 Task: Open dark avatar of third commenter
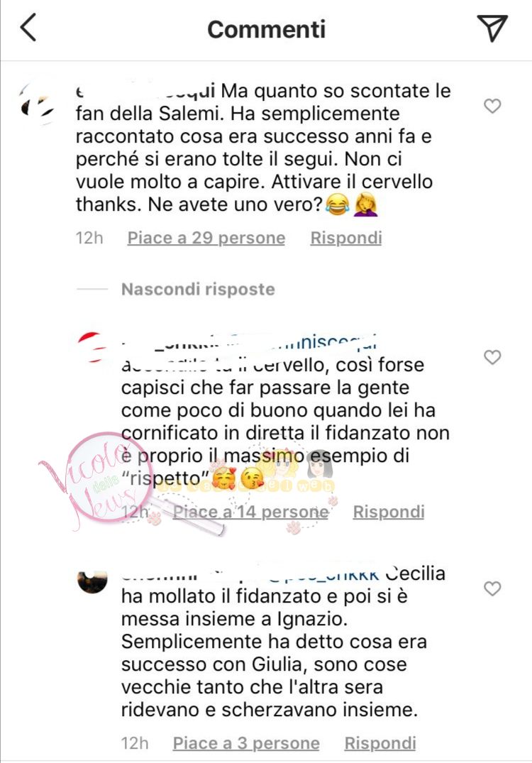coord(92,581)
